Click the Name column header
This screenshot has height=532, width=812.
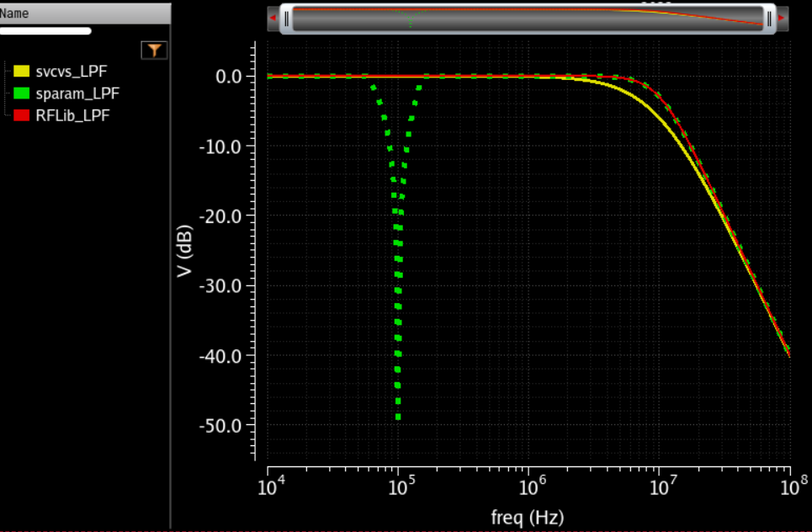[85, 13]
